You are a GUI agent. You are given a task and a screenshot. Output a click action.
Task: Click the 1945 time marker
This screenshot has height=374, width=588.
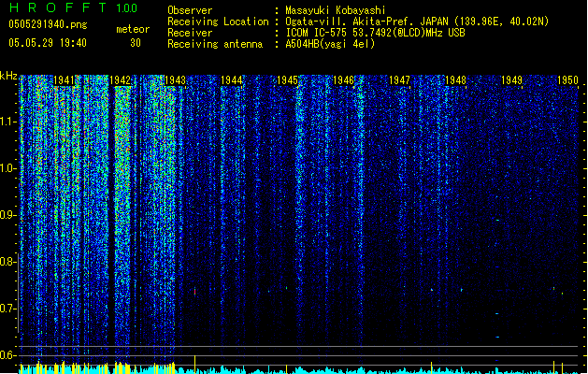click(287, 80)
